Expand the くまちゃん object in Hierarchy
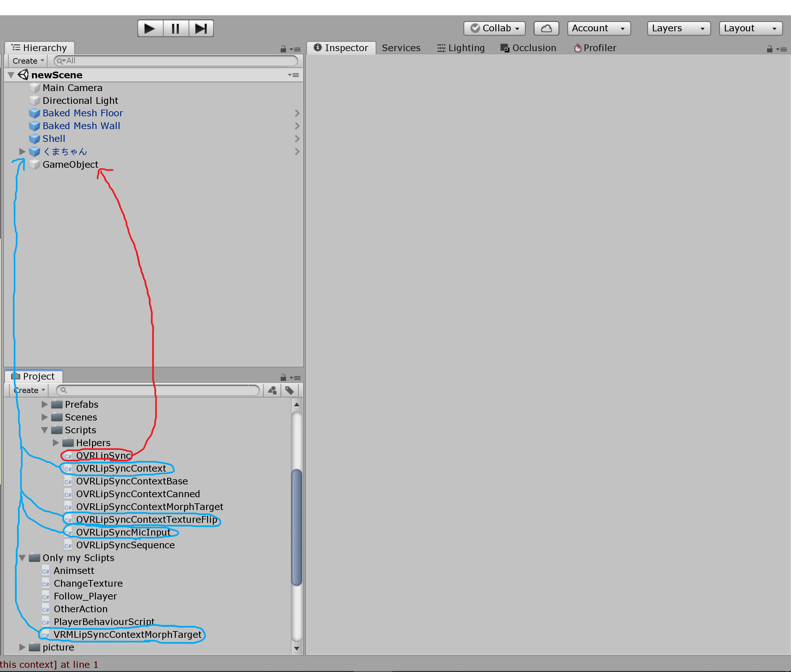 [x=22, y=151]
